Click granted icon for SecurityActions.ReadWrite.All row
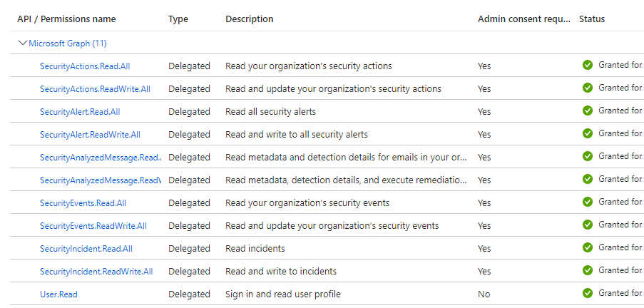 coord(588,88)
